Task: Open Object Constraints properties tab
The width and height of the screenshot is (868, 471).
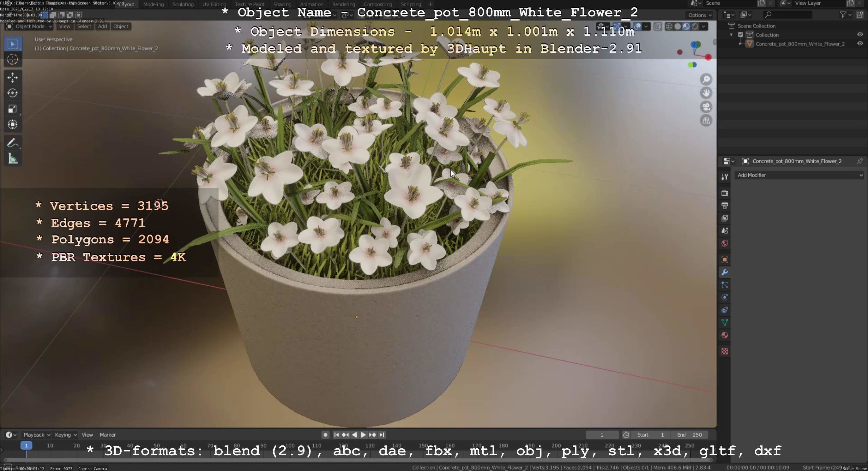Action: (x=725, y=310)
